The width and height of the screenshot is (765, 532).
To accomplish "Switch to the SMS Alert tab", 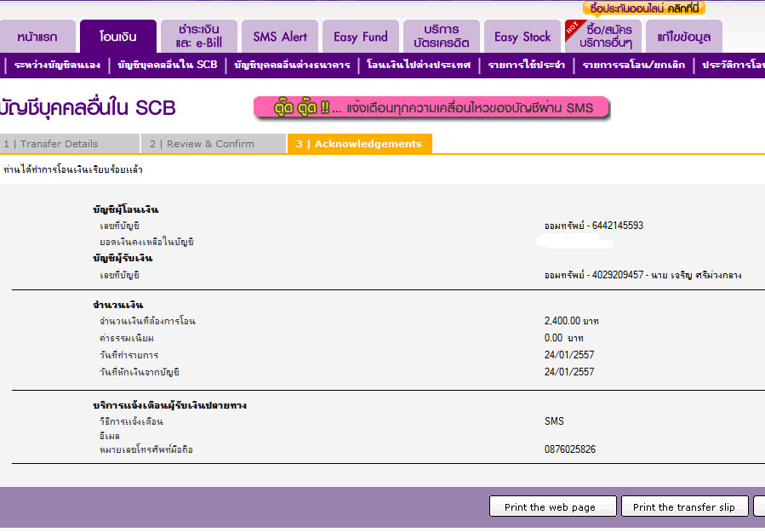I will 280,36.
